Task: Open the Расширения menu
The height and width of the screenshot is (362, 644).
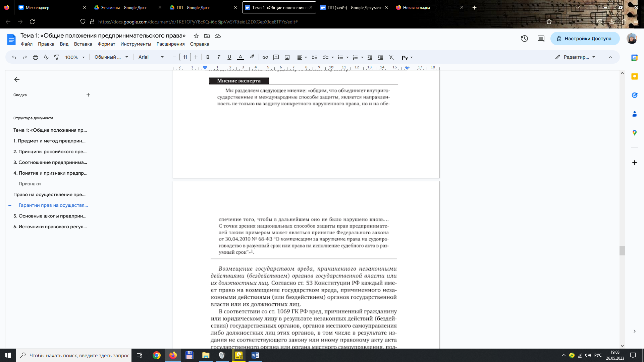Action: point(171,44)
